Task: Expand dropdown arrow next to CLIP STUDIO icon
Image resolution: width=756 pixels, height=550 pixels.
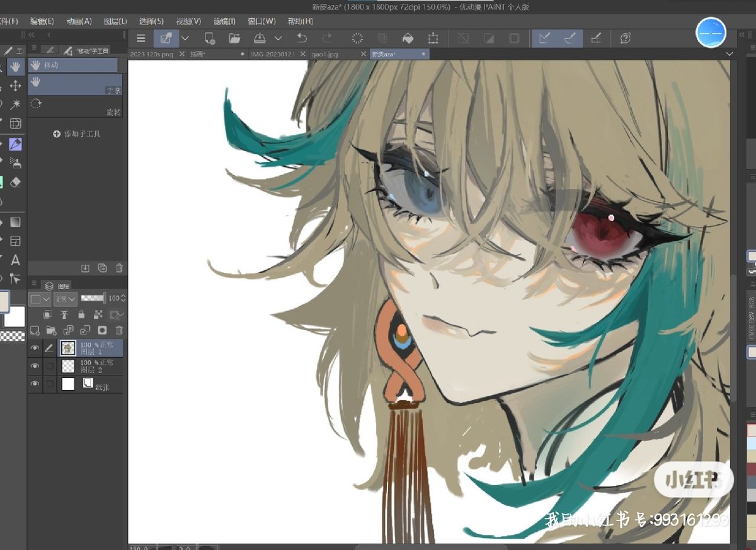Action: point(185,38)
